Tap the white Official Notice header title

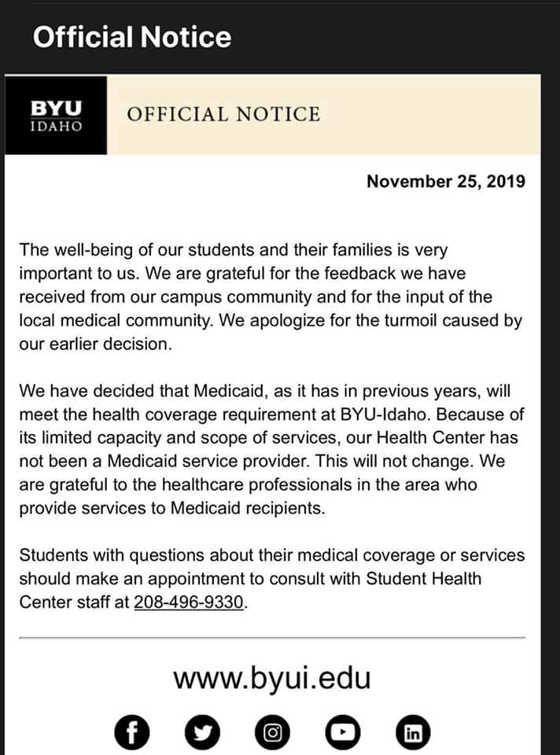point(132,37)
